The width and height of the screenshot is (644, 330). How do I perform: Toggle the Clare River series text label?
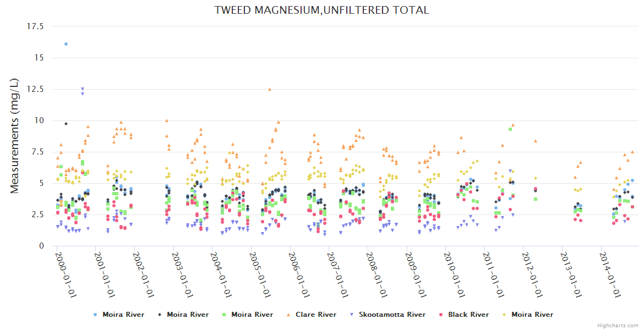[315, 315]
